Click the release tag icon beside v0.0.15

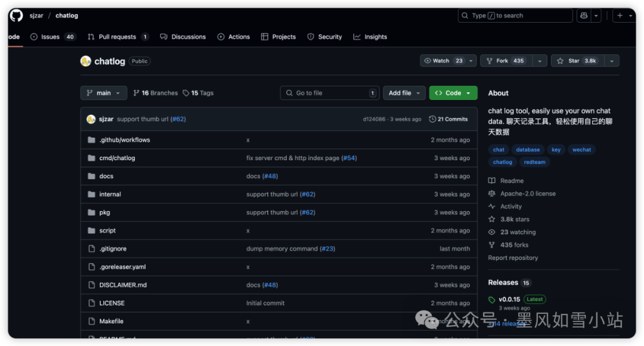coord(491,300)
